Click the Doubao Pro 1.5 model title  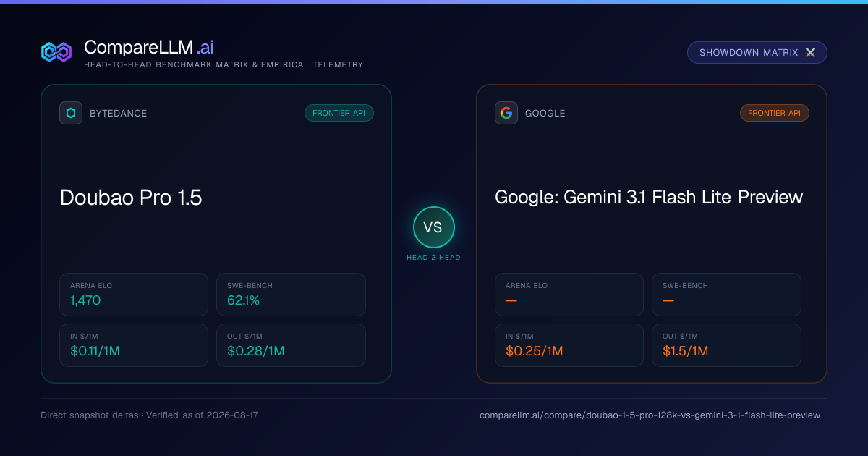click(x=131, y=197)
